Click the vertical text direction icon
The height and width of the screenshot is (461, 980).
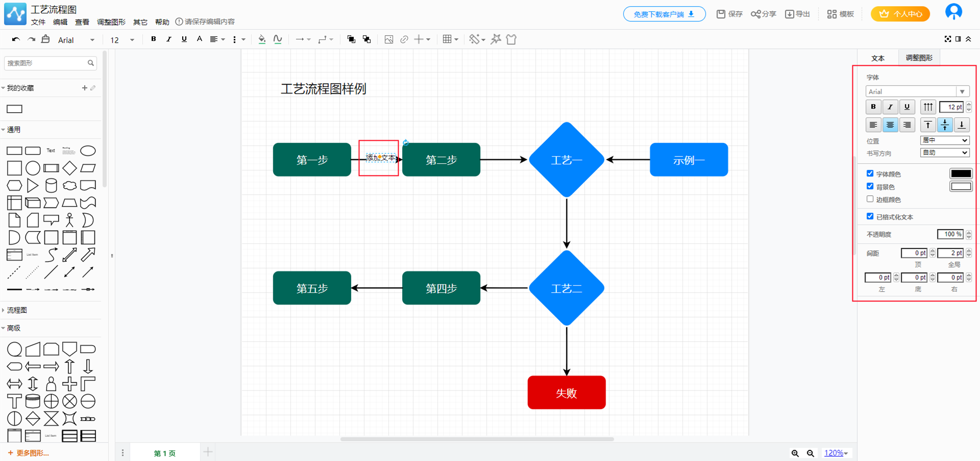click(928, 107)
